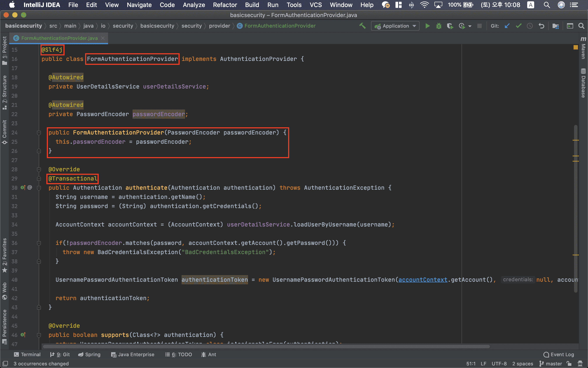Open the Commit tool window
Screen dimensions: 588x368
coord(4,132)
